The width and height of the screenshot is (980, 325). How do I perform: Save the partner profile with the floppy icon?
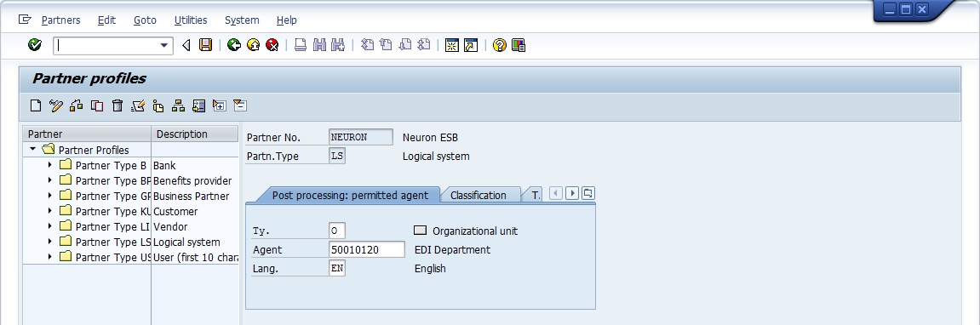206,45
